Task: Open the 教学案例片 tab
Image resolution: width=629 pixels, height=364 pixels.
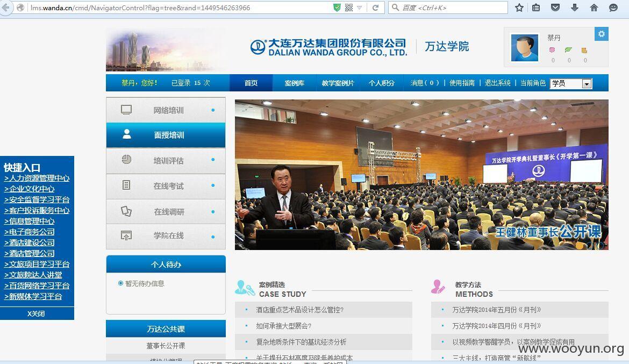Action: pos(338,83)
